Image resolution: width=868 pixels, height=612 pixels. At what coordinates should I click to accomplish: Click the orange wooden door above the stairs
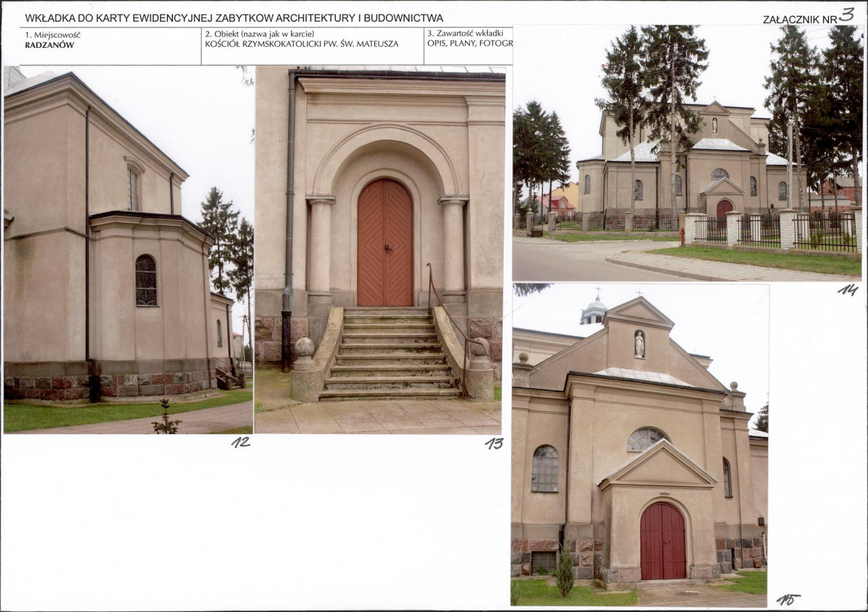coord(385,243)
